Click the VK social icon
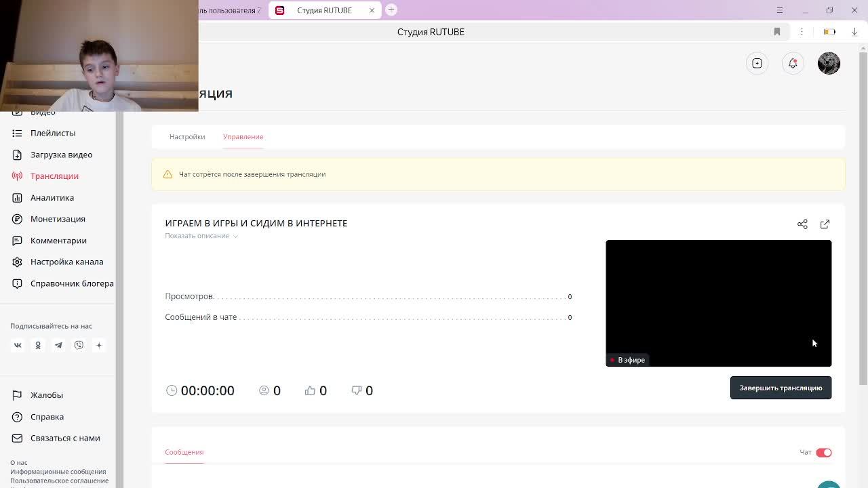This screenshot has height=488, width=868. click(18, 345)
